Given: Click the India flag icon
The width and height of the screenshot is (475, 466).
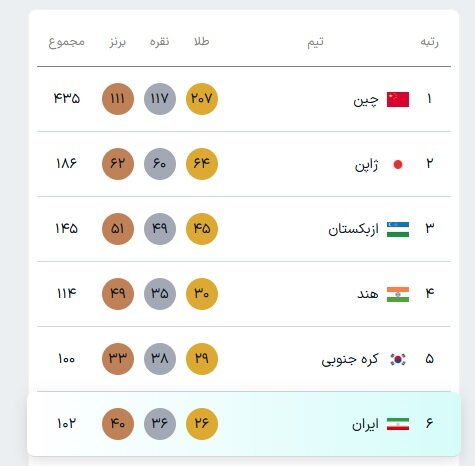Looking at the screenshot, I should tap(398, 294).
